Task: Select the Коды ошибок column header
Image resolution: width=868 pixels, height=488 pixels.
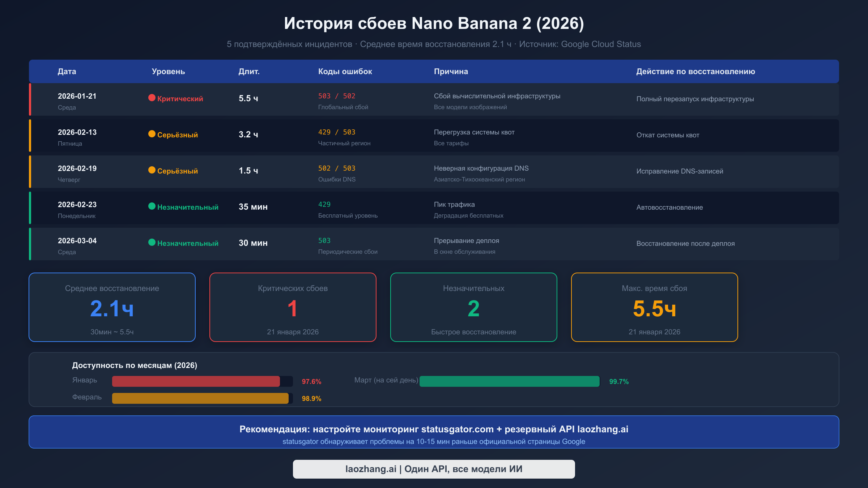Action: pos(345,71)
